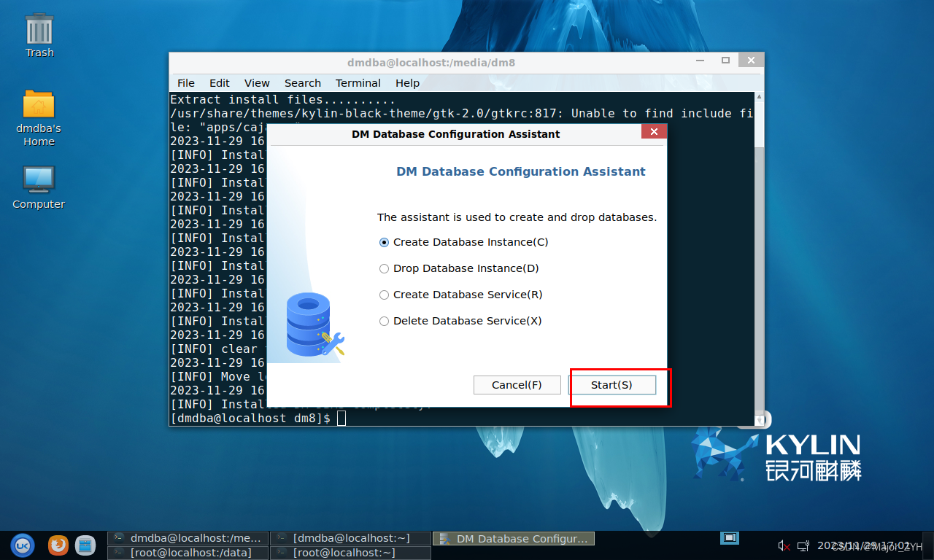Image resolution: width=934 pixels, height=560 pixels.
Task: Open the Kylin start menu icon
Action: coord(23,545)
